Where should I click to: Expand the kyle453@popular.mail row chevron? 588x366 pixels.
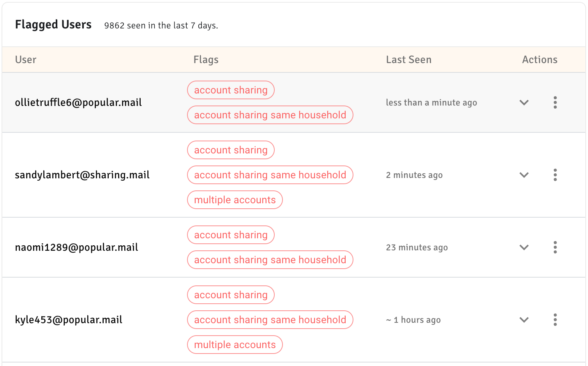click(x=524, y=320)
